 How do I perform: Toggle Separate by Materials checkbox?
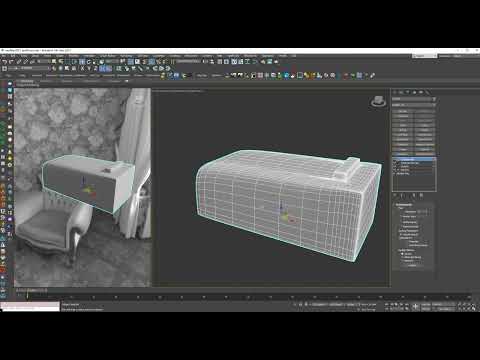408,242
